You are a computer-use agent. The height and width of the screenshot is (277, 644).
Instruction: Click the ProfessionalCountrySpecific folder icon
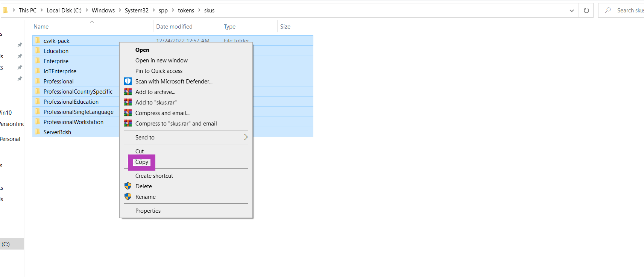click(x=38, y=91)
